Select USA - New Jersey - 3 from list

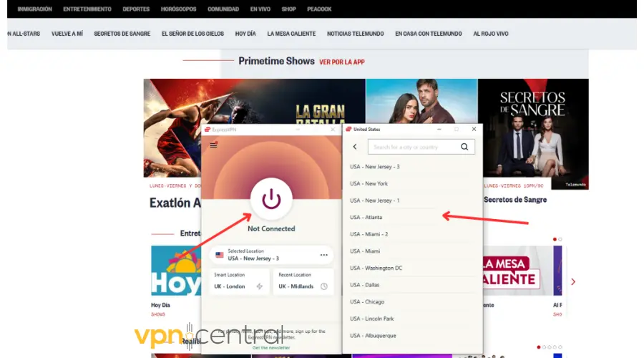click(412, 166)
